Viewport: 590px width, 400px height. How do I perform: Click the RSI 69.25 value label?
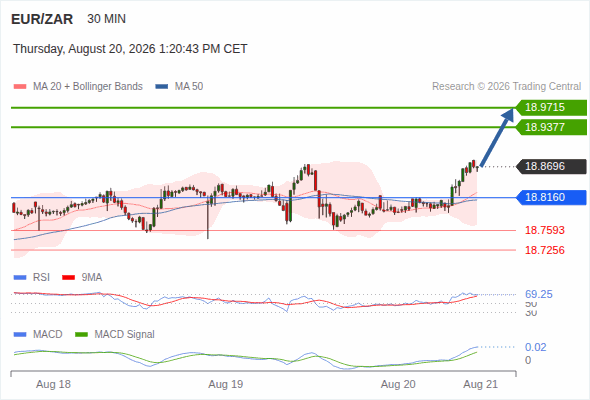[x=538, y=294]
